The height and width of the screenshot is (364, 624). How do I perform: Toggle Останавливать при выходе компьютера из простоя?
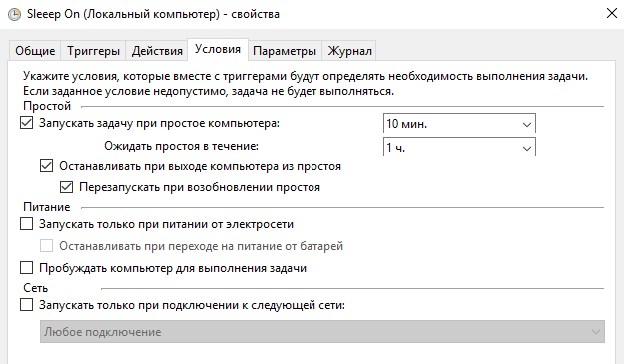click(46, 166)
